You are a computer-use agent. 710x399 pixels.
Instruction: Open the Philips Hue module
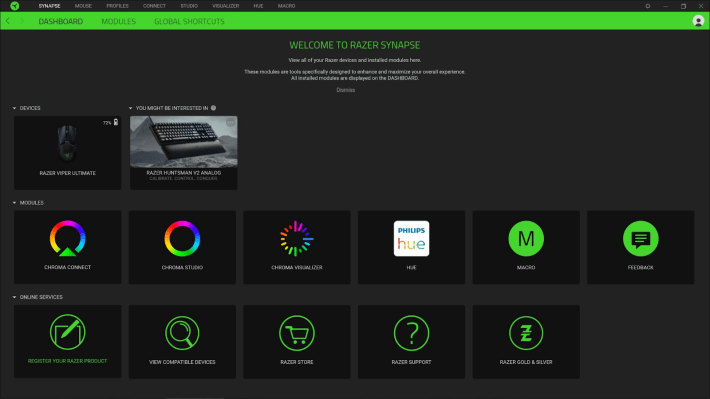coord(411,247)
